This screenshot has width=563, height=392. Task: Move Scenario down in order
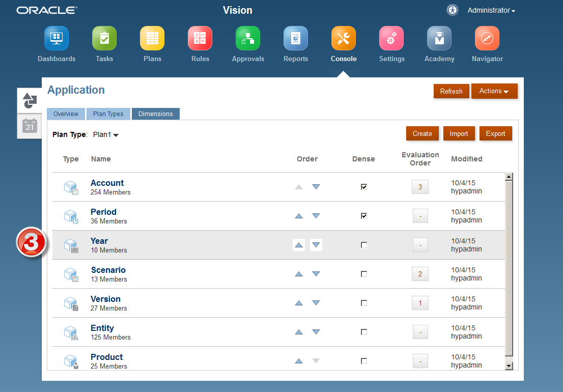click(316, 274)
